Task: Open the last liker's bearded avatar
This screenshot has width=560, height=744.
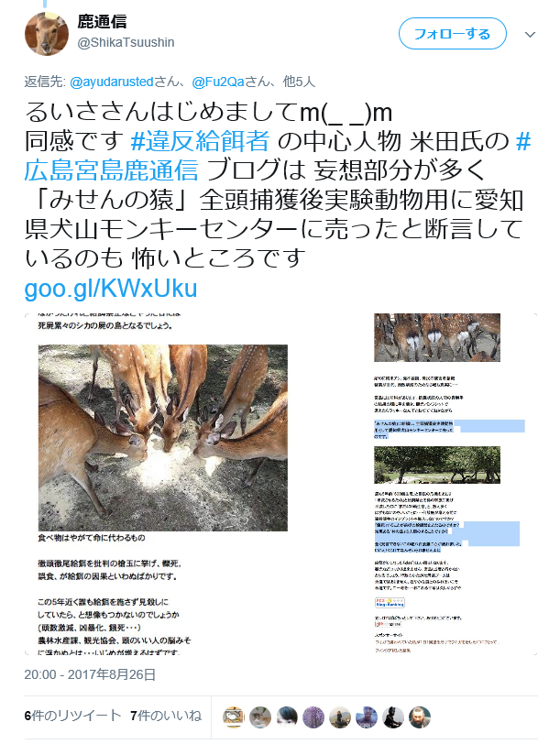Action: [x=420, y=717]
